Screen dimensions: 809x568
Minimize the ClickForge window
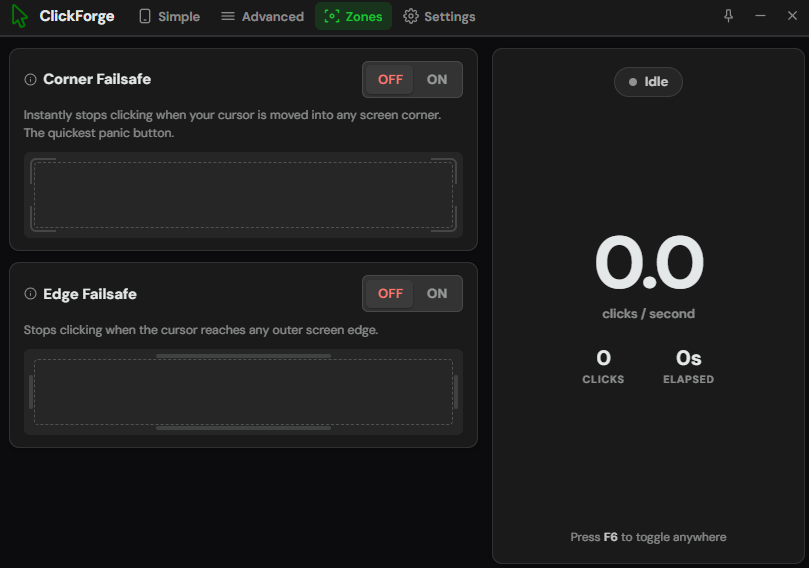(760, 16)
